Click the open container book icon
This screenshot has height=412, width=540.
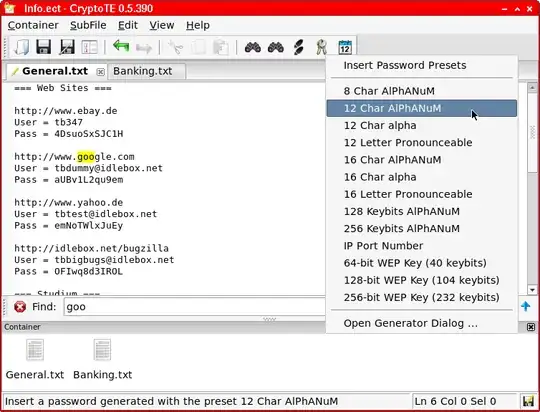click(21, 47)
